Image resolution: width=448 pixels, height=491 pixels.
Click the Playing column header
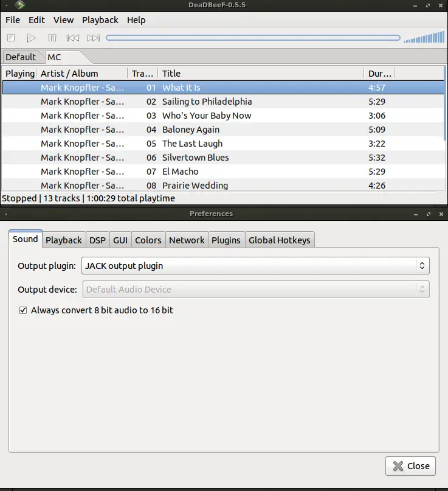(19, 73)
